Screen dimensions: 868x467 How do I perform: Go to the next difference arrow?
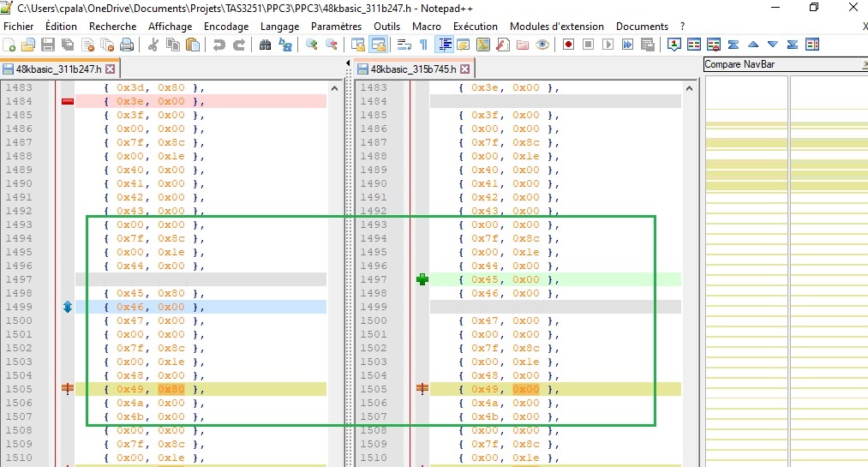pyautogui.click(x=773, y=45)
